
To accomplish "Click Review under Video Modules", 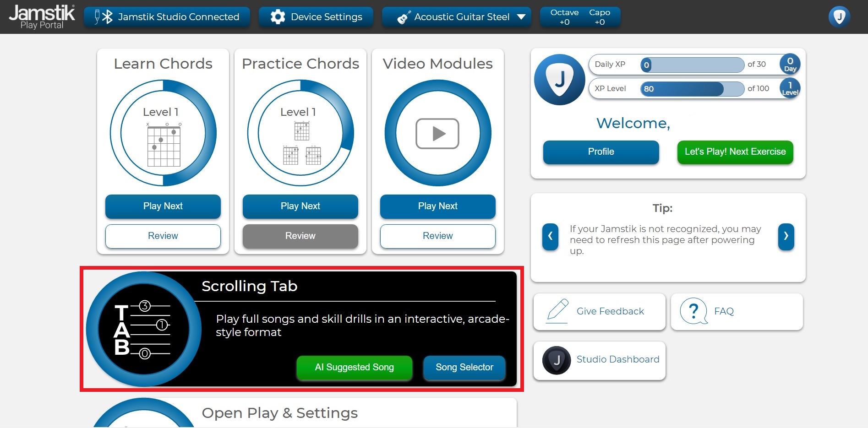I will point(437,236).
